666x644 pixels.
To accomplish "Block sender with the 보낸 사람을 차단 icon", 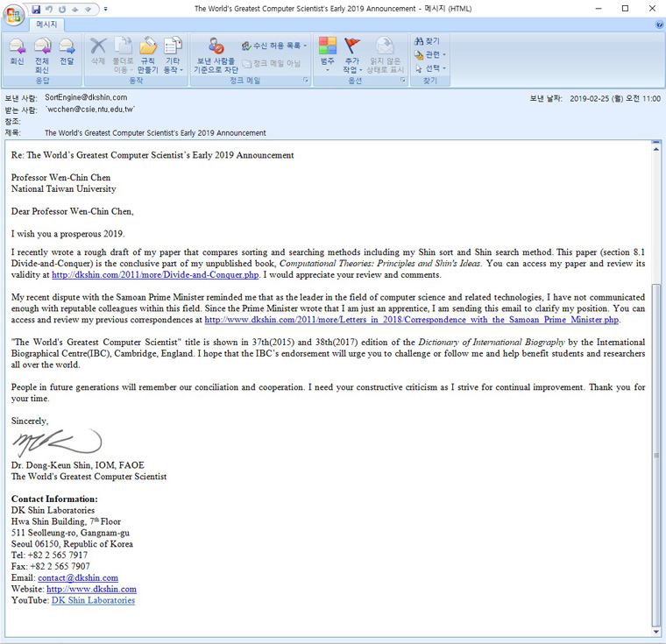I will pyautogui.click(x=216, y=54).
